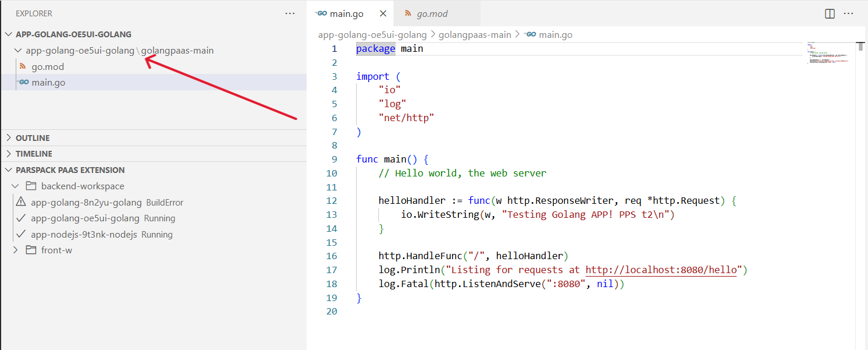Click warning icon beside app-golang-8n2yu-golang
Image resolution: width=868 pixels, height=350 pixels.
21,202
